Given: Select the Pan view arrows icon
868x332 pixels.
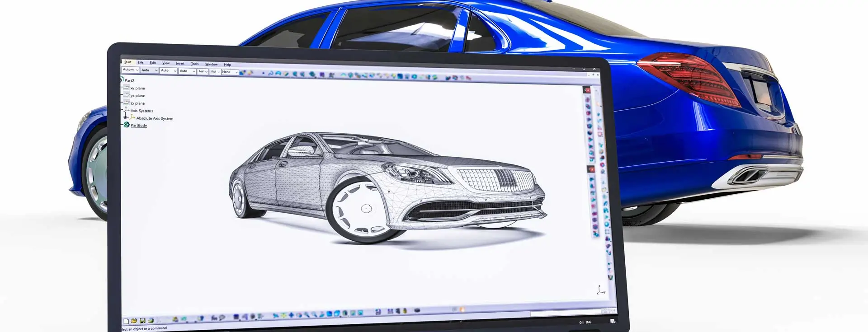Looking at the screenshot, I should [291, 315].
